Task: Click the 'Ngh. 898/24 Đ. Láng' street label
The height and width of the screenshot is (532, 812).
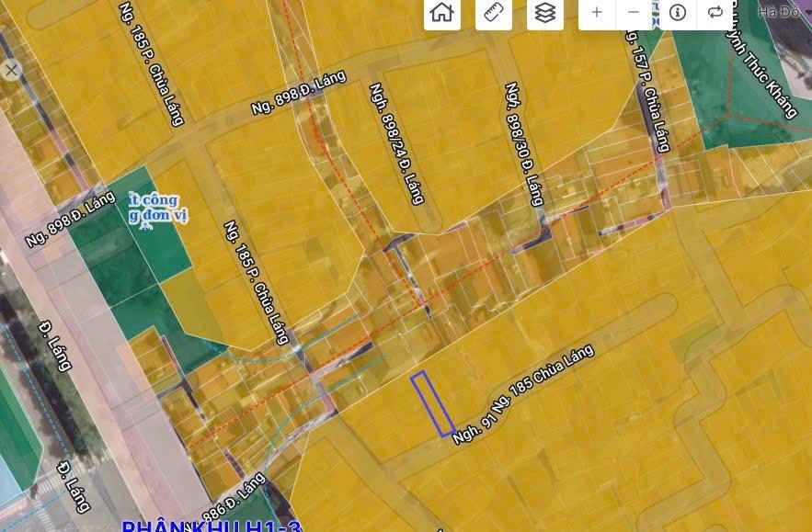Action: pyautogui.click(x=396, y=143)
